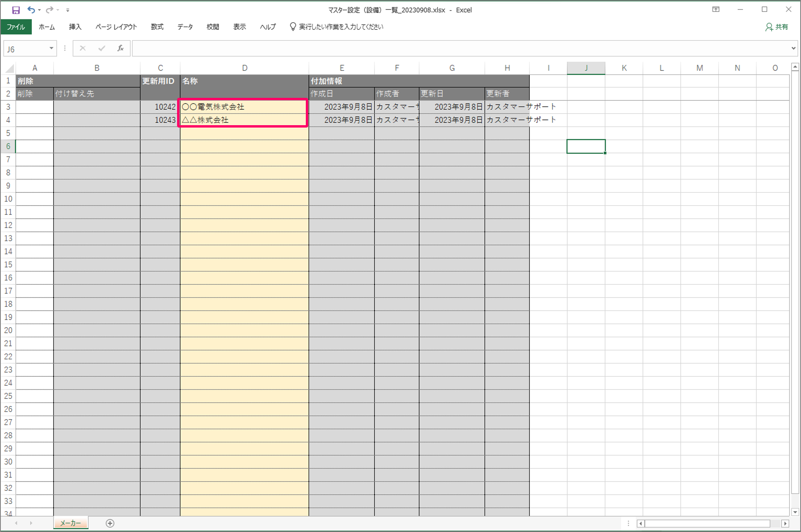Click the Redo arrow icon
The image size is (801, 532).
49,10
